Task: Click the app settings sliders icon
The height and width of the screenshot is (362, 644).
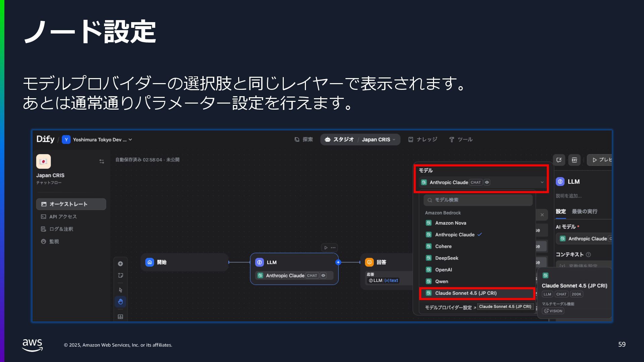Action: tap(102, 162)
